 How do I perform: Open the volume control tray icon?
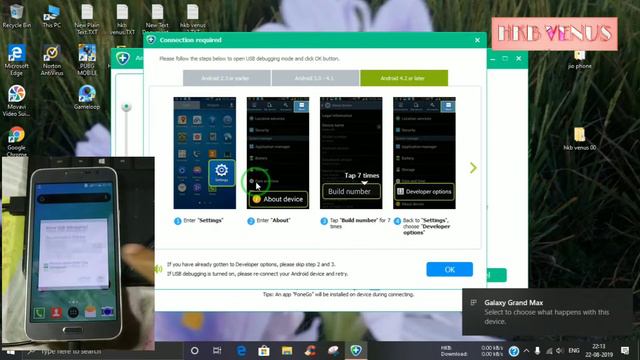(560, 351)
